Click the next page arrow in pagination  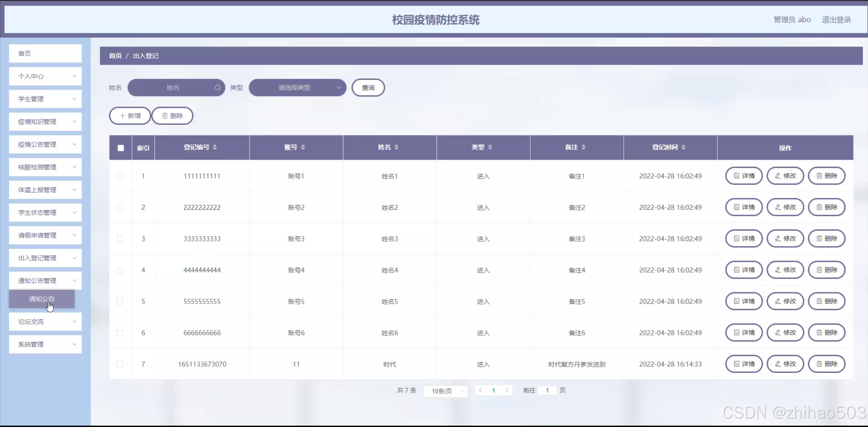[x=507, y=390]
